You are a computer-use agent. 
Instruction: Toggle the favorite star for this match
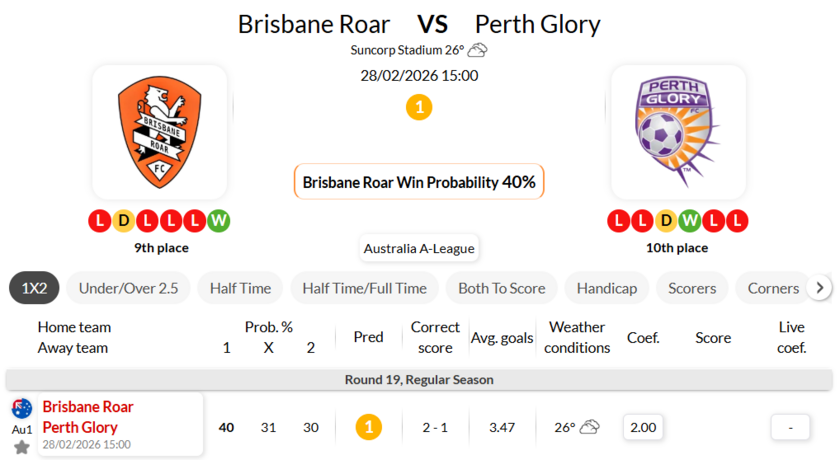22,447
